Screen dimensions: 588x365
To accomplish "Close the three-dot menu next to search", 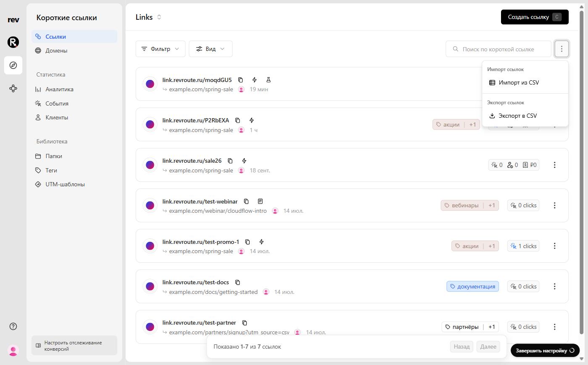I will (x=562, y=49).
